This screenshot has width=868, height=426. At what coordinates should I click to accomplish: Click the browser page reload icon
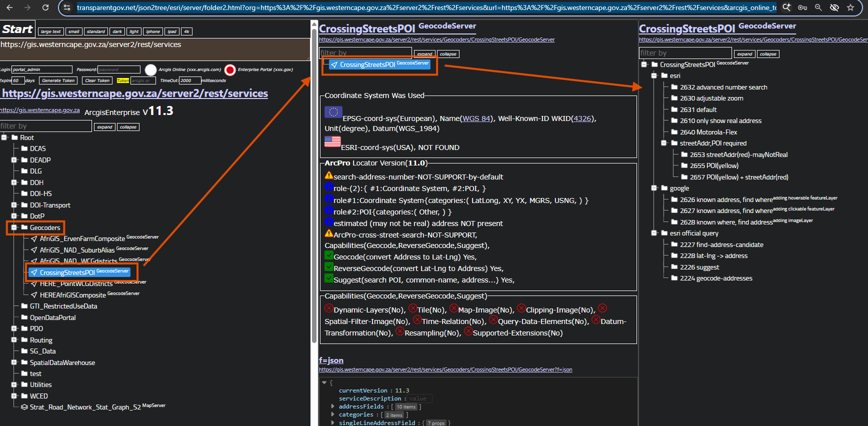[45, 7]
